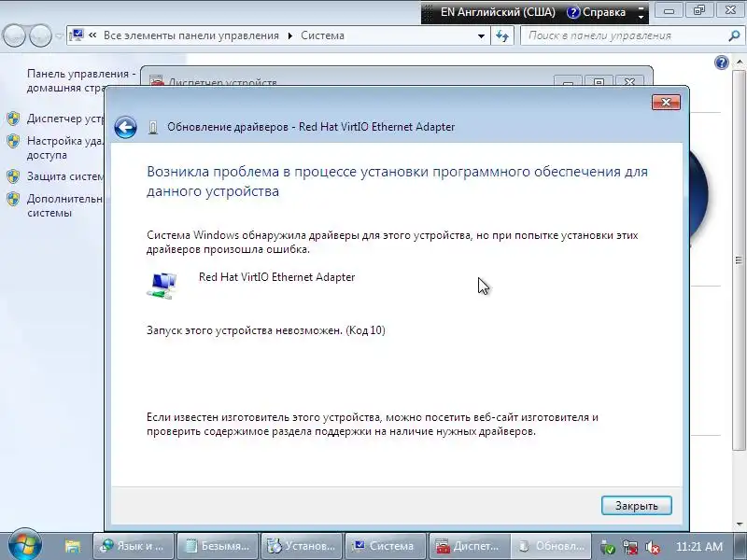The width and height of the screenshot is (747, 560).
Task: Open the Защита системы sidebar link
Action: pos(65,176)
